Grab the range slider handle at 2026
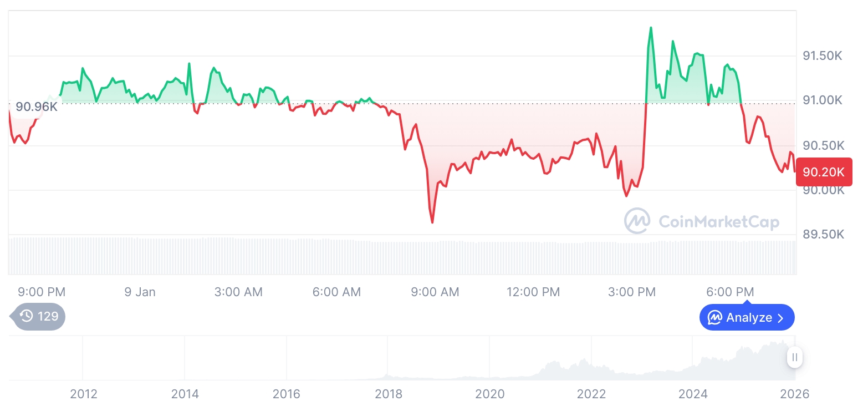 tap(795, 357)
